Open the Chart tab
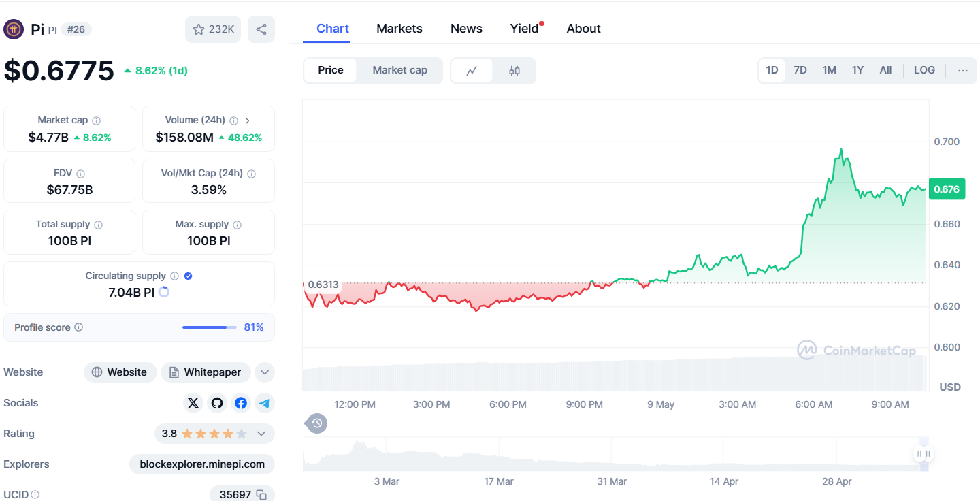 333,29
